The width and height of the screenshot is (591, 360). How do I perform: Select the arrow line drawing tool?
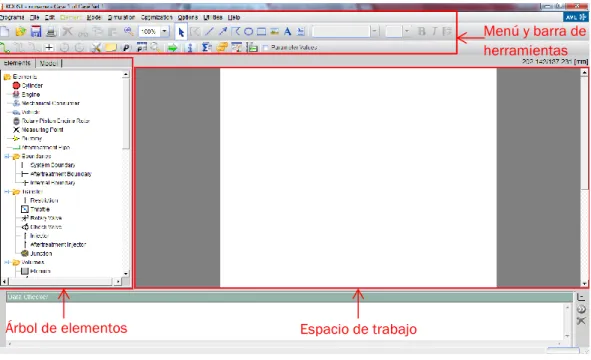(222, 31)
